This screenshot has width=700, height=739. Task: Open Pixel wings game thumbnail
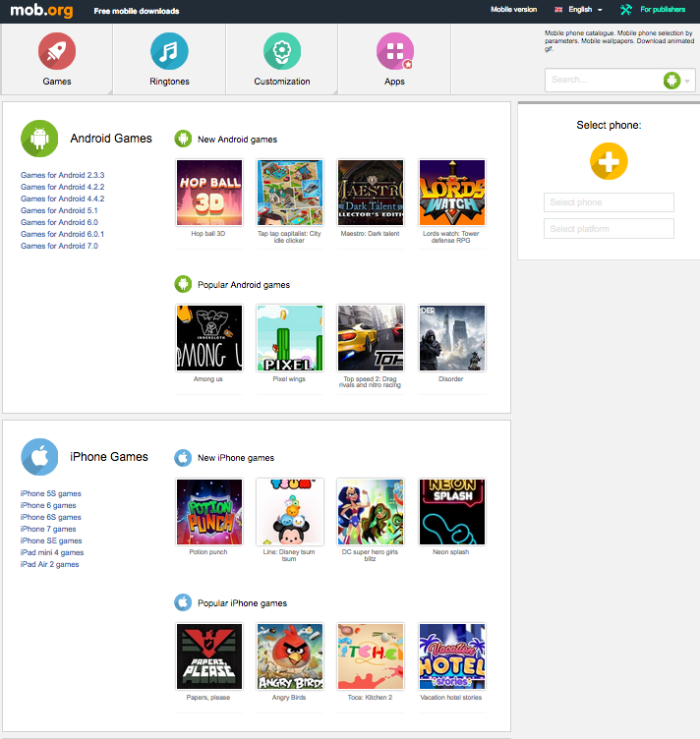290,338
